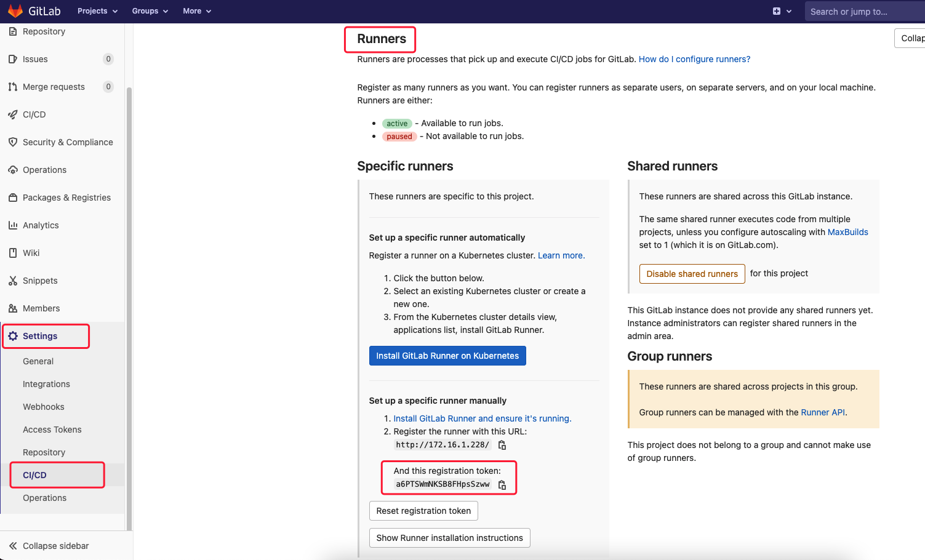Copy the registration token to clipboard
This screenshot has height=560, width=925.
(x=502, y=485)
